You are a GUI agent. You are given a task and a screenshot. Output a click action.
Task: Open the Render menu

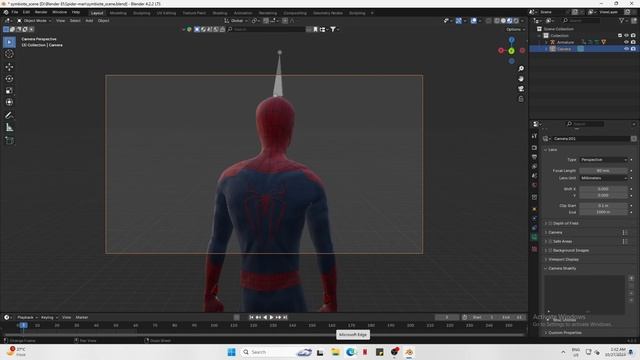41,12
